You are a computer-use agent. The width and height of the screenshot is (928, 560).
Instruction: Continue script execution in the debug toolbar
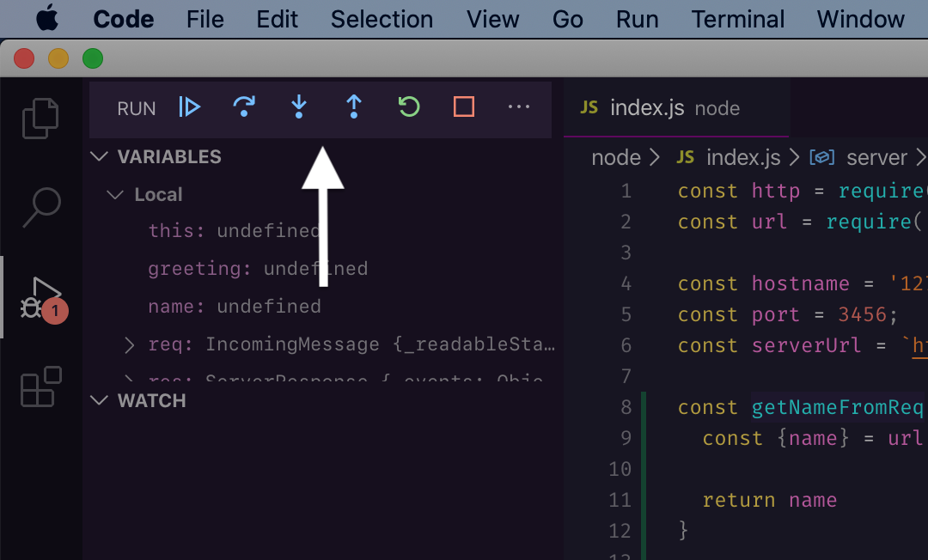(x=189, y=107)
